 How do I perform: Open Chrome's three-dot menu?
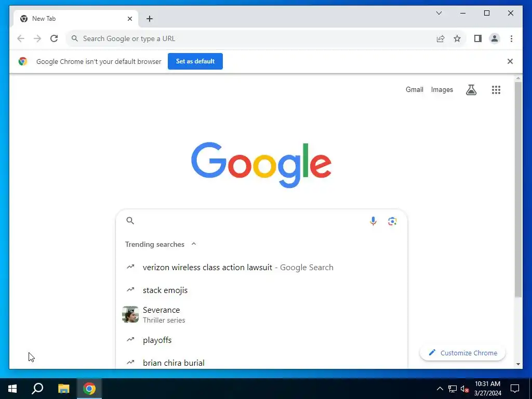[x=511, y=38]
